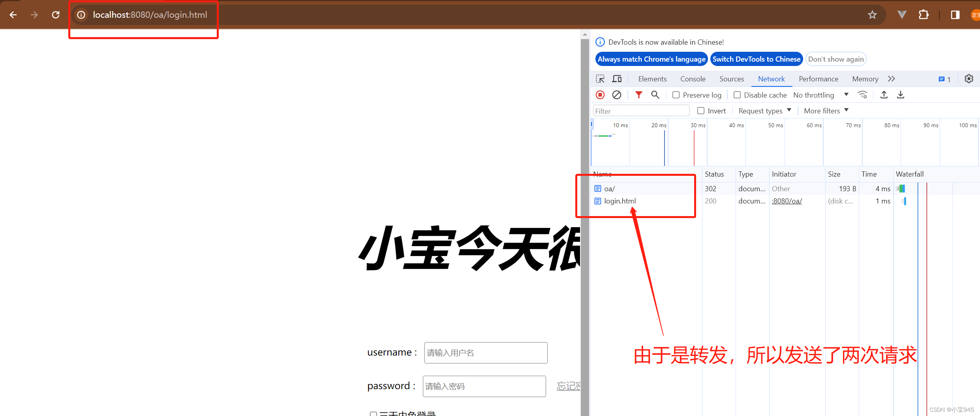Screen dimensions: 980x416
Task: Check the Invert filter checkbox
Action: tap(701, 111)
